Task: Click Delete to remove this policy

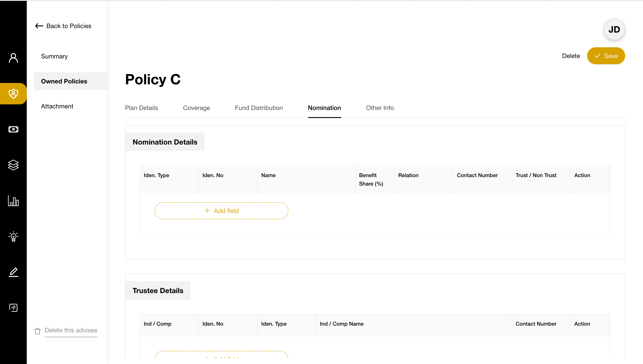Action: pyautogui.click(x=571, y=56)
